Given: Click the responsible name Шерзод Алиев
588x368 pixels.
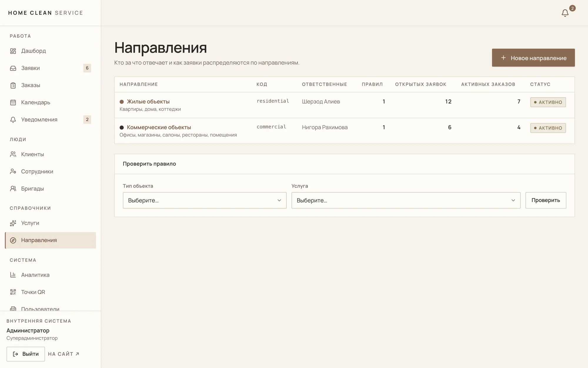Looking at the screenshot, I should (321, 102).
